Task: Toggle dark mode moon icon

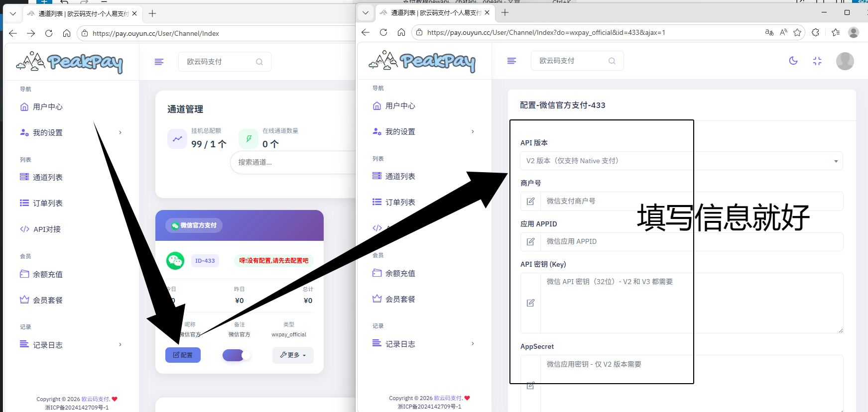Action: (x=793, y=61)
